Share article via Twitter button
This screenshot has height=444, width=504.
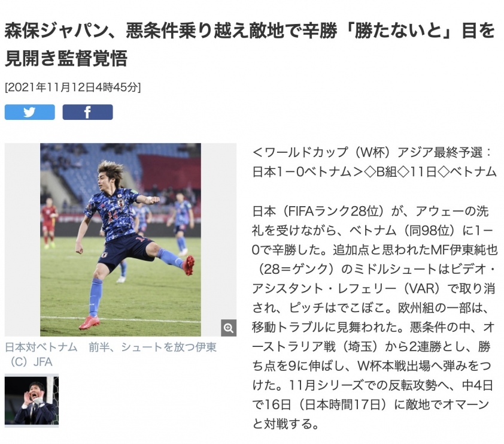tap(29, 112)
